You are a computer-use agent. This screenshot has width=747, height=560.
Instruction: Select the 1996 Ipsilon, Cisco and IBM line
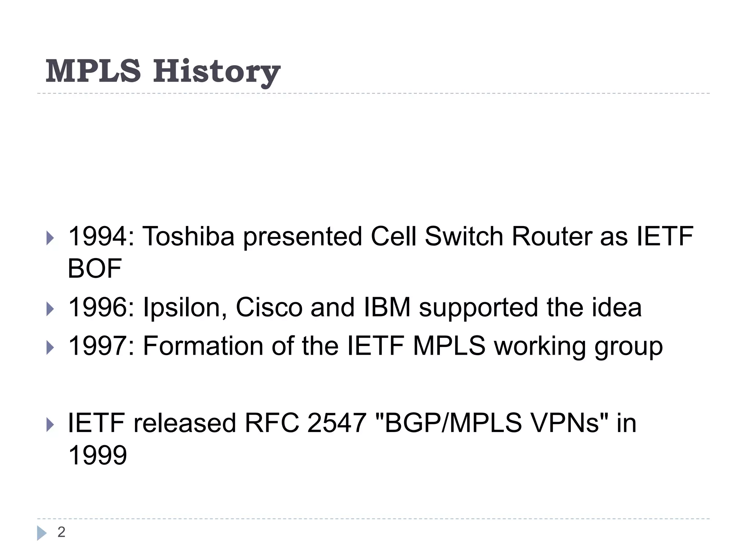coord(355,308)
